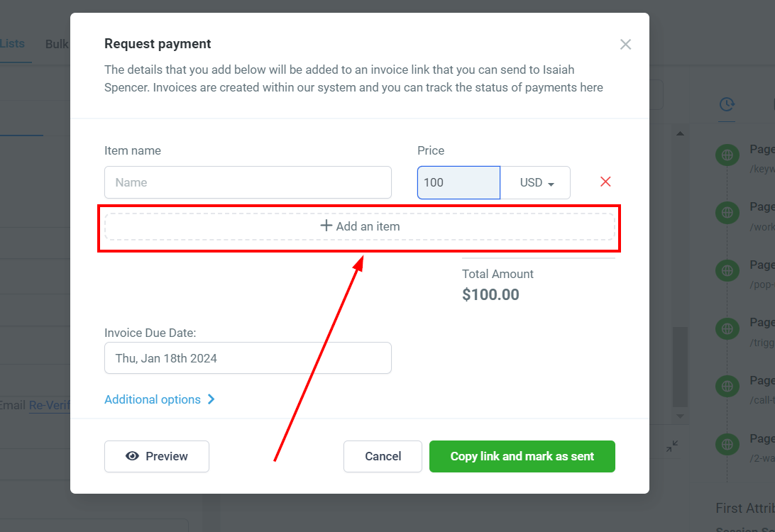Expand Additional options

pyautogui.click(x=159, y=399)
